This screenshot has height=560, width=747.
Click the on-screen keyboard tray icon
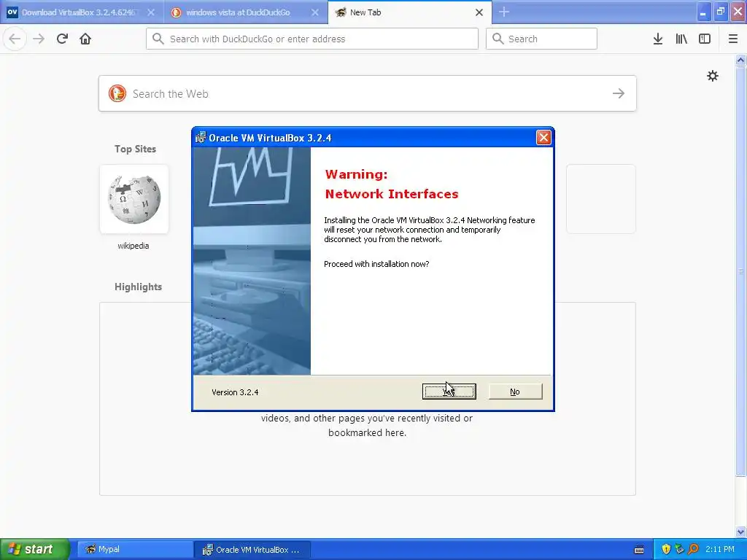pos(639,550)
